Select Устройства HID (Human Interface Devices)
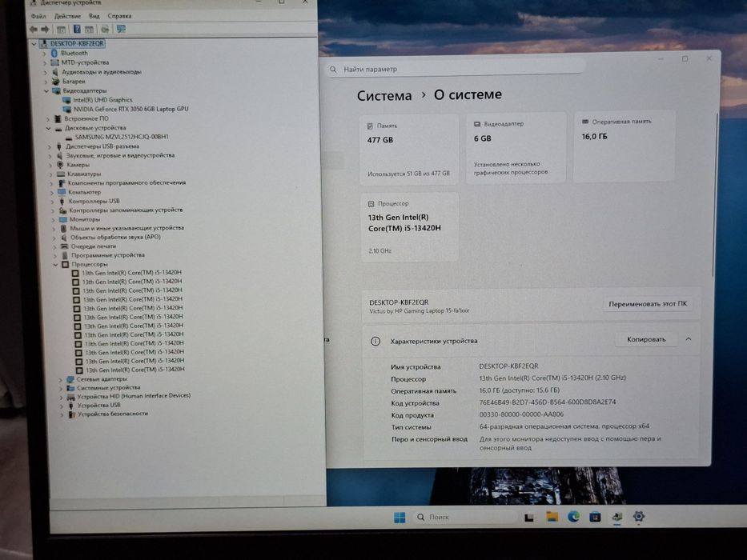747x560 pixels. tap(134, 396)
